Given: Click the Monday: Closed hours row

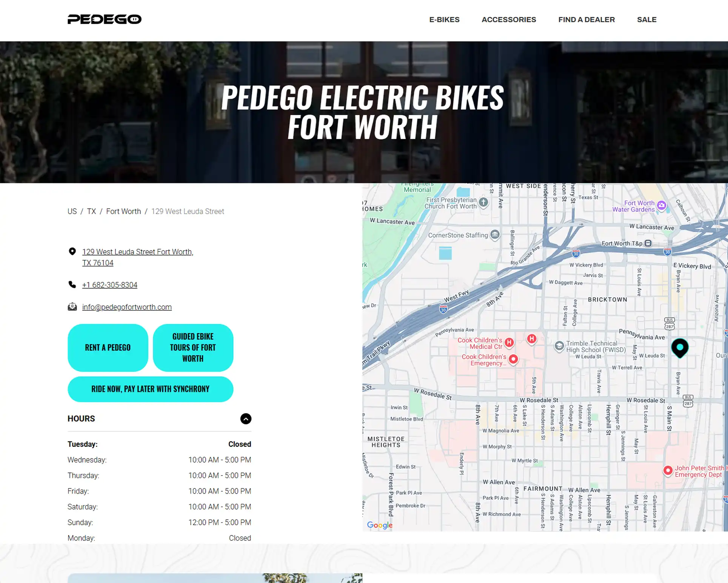Looking at the screenshot, I should pyautogui.click(x=159, y=538).
